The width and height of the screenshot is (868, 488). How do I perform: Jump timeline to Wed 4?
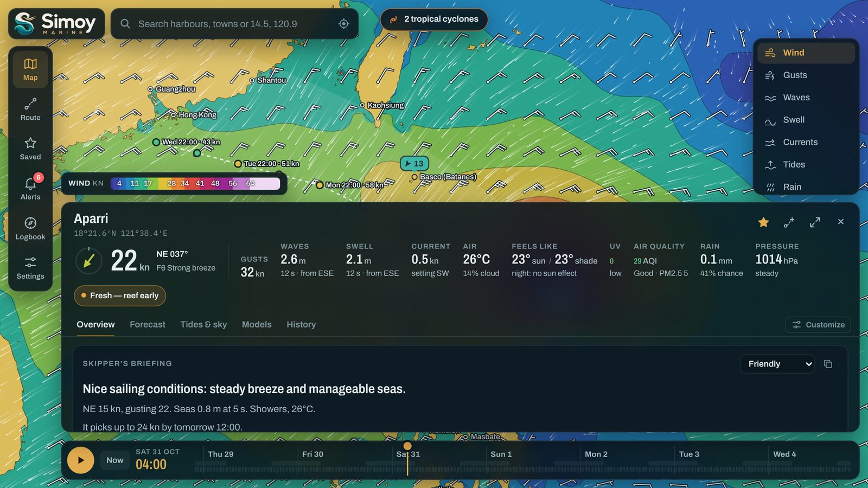point(784,454)
